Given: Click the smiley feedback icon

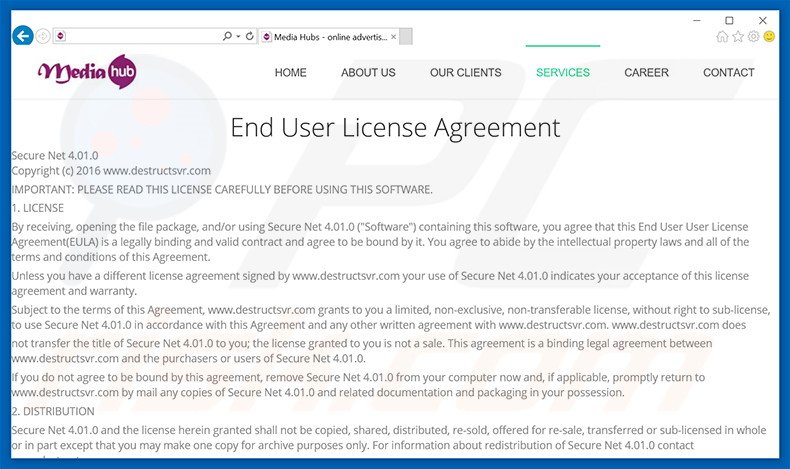Looking at the screenshot, I should click(769, 36).
